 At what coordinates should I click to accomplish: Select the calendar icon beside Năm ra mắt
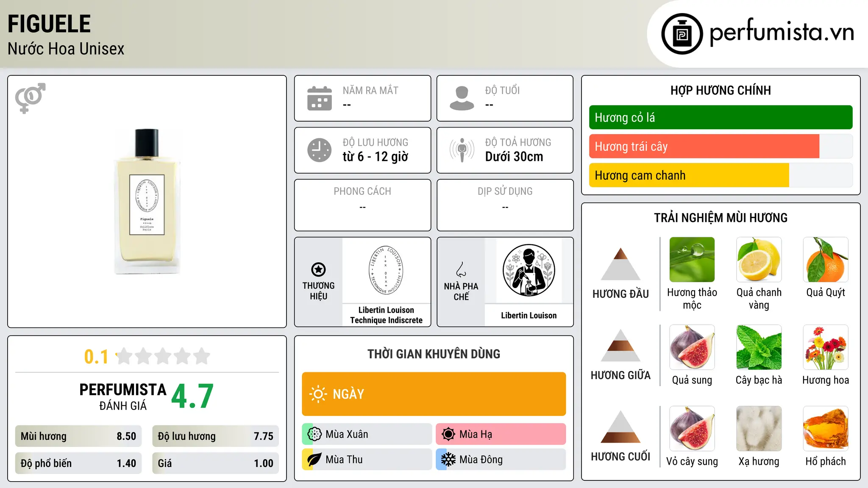(x=320, y=98)
